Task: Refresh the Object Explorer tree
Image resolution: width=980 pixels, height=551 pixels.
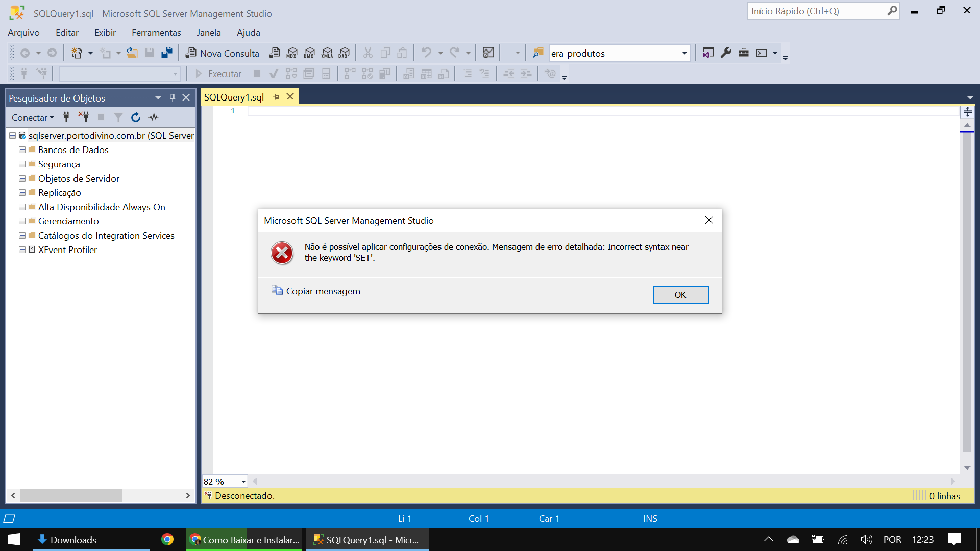Action: click(x=135, y=117)
